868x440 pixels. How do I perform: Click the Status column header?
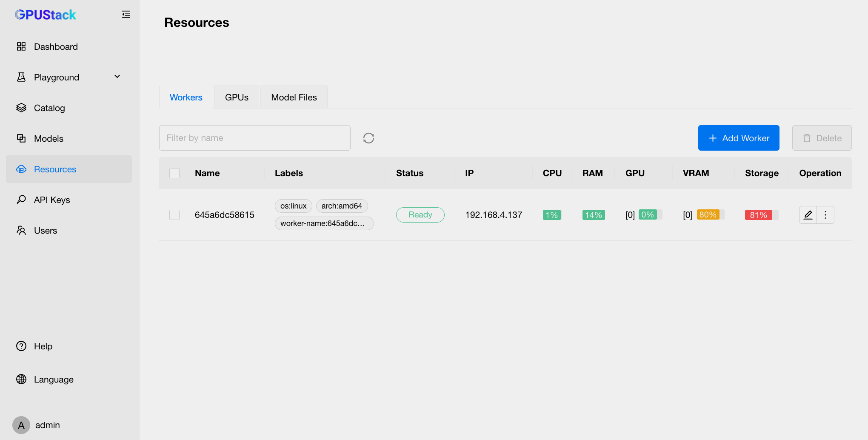point(410,173)
